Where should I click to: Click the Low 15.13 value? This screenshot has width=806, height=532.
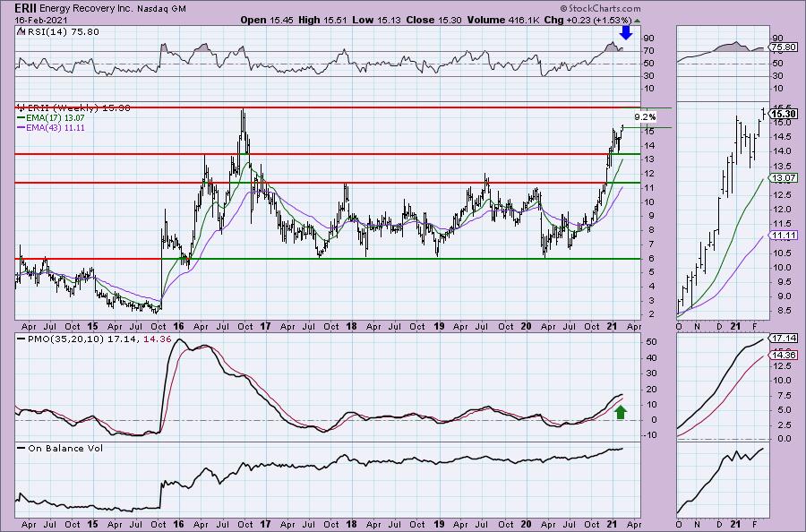376,20
